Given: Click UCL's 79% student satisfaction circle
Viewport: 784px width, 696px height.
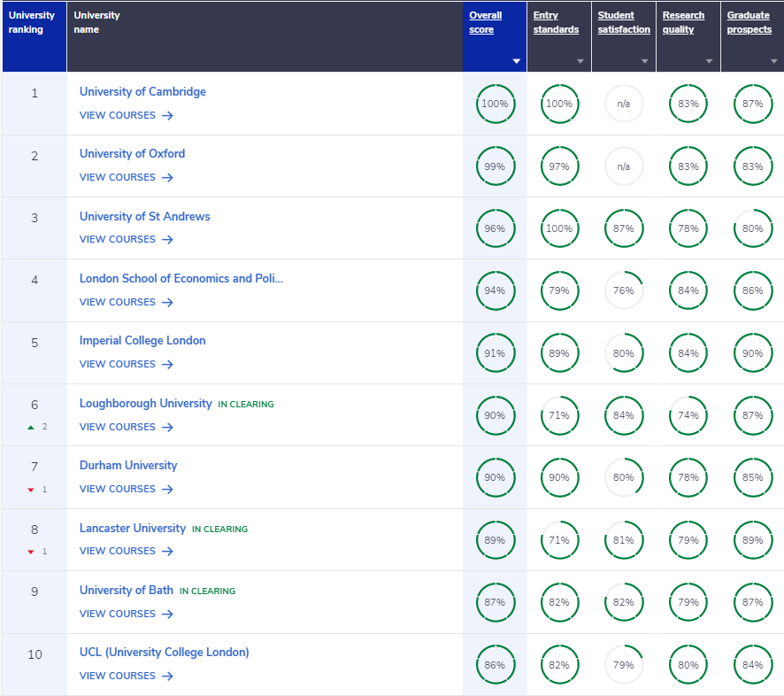Looking at the screenshot, I should [x=624, y=664].
